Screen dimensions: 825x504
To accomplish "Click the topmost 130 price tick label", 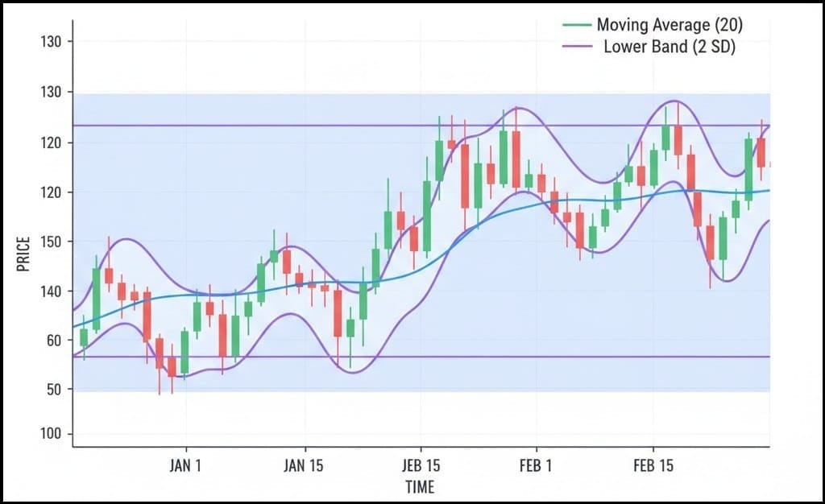I will pyautogui.click(x=51, y=42).
